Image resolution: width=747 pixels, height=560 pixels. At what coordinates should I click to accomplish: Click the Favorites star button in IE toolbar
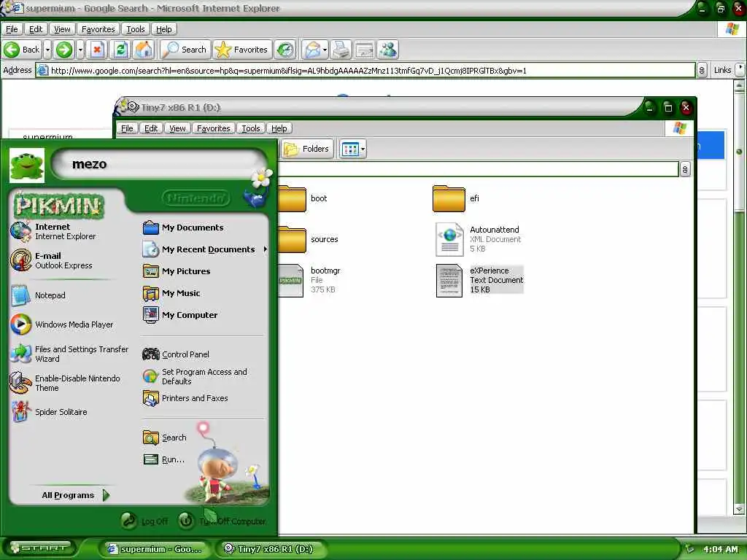point(241,50)
